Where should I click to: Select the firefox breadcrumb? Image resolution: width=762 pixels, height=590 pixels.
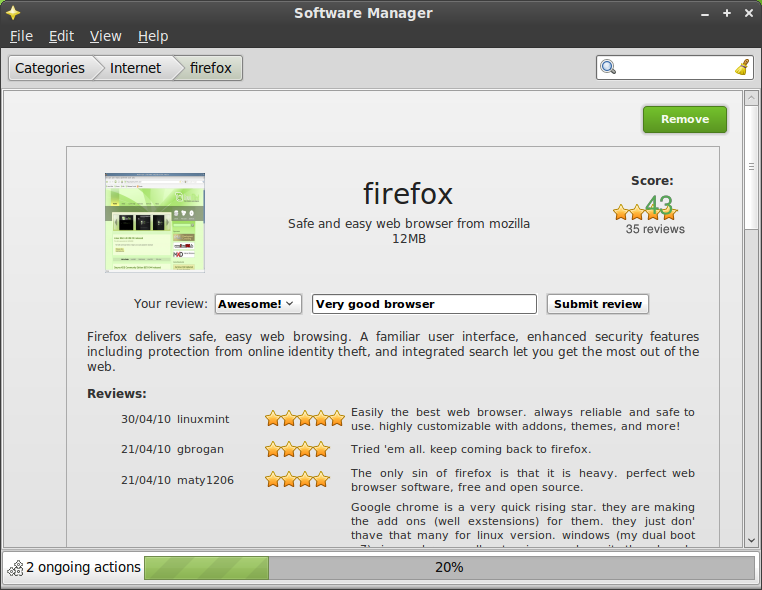[x=210, y=68]
